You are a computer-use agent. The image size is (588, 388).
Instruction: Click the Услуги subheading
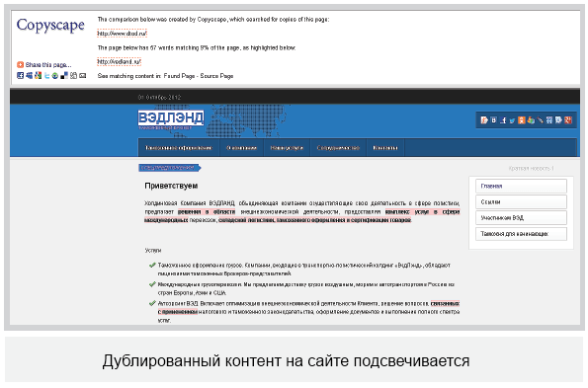point(153,250)
